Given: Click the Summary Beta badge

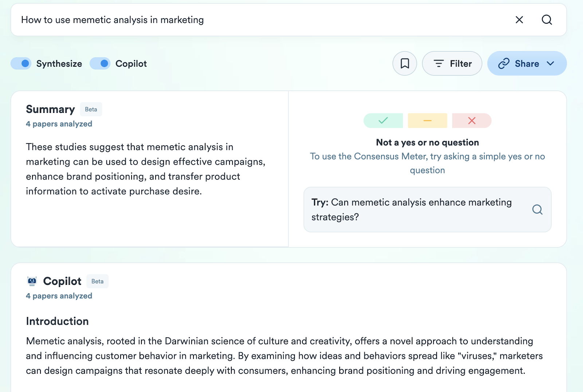Looking at the screenshot, I should (x=91, y=109).
